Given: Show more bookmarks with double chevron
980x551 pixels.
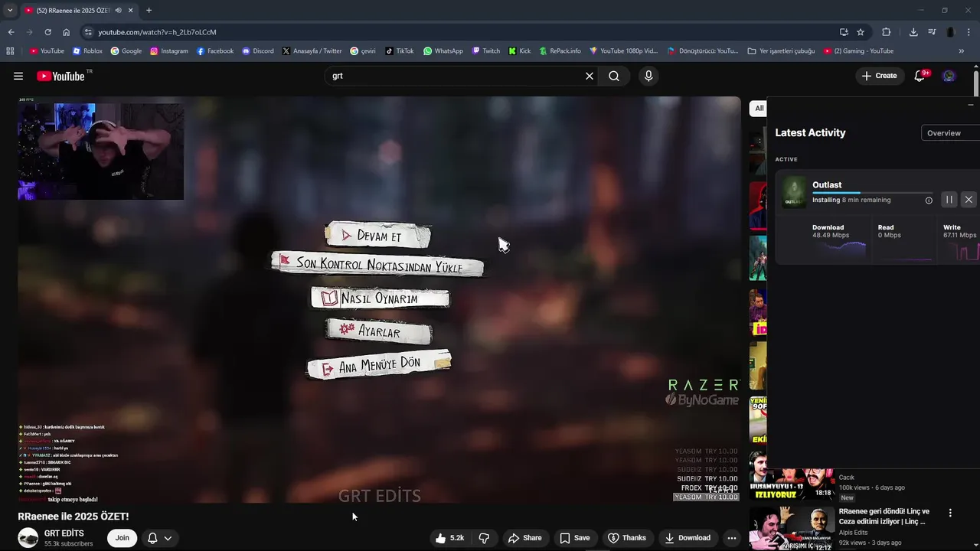Looking at the screenshot, I should tap(962, 51).
